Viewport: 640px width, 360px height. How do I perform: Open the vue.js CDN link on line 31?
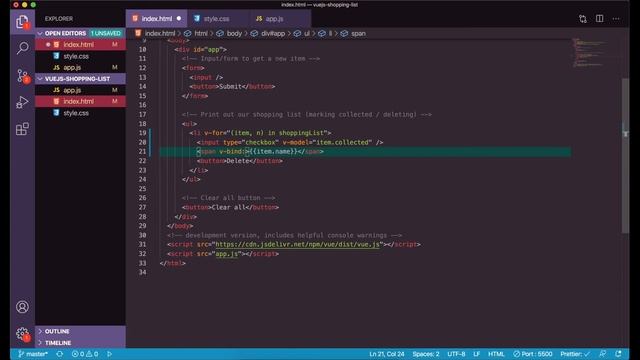(297, 244)
